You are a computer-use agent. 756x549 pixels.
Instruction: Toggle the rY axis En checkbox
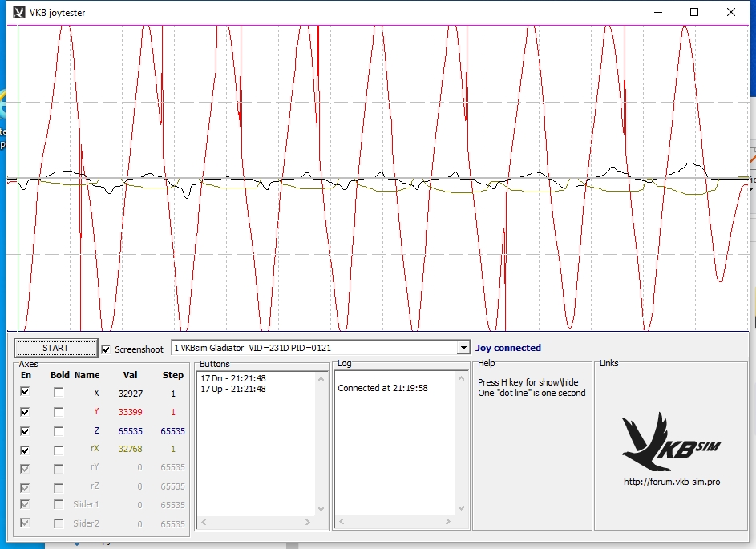pyautogui.click(x=25, y=469)
